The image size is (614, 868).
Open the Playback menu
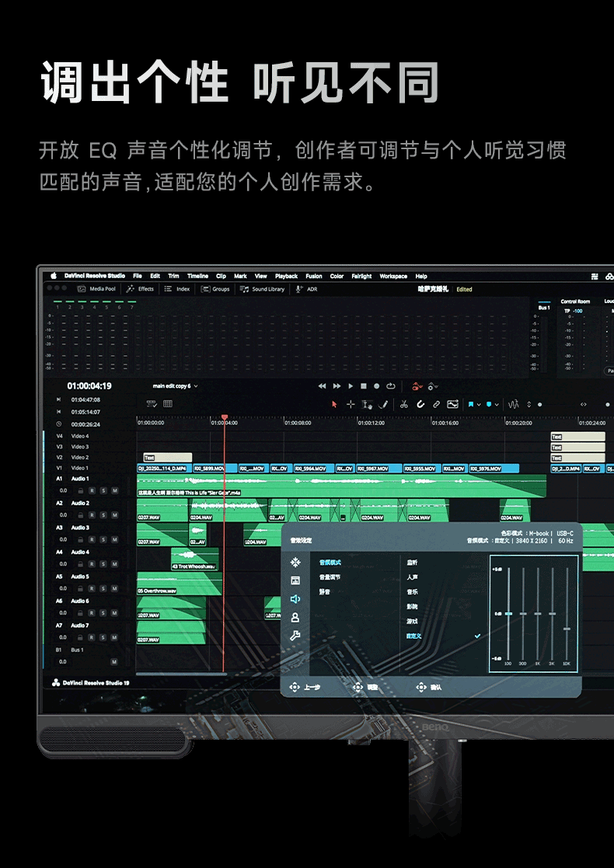pyautogui.click(x=286, y=276)
